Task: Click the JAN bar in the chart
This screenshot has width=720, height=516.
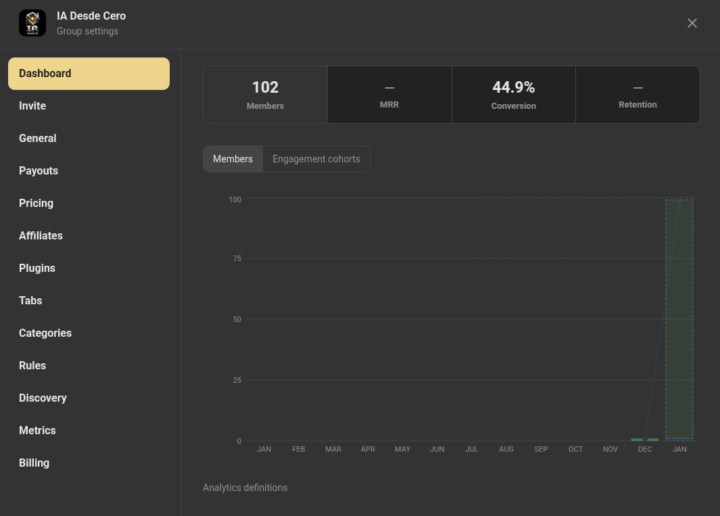Action: point(679,320)
